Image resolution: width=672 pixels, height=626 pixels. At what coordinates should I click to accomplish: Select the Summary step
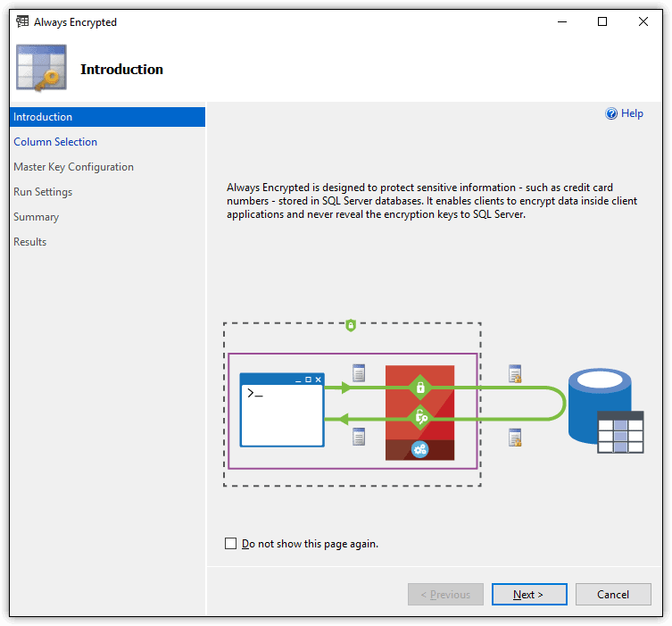click(36, 217)
